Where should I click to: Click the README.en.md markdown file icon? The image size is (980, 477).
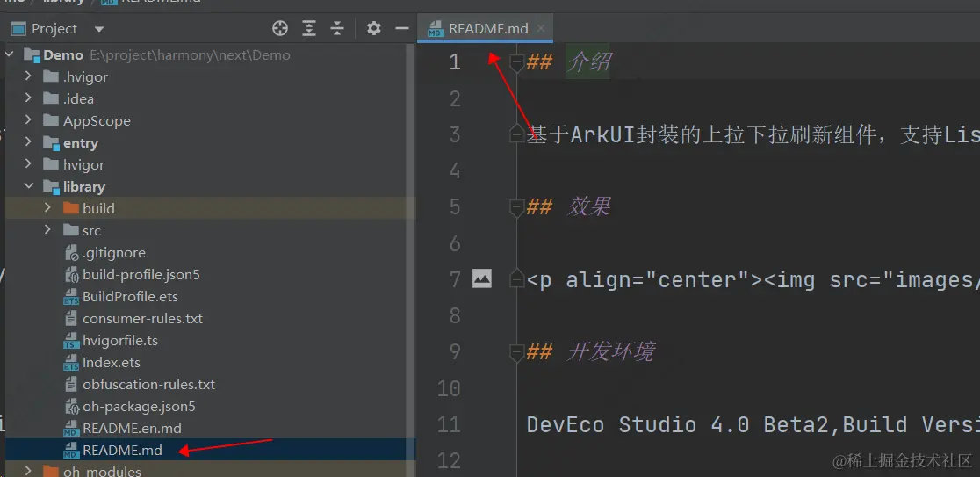71,429
